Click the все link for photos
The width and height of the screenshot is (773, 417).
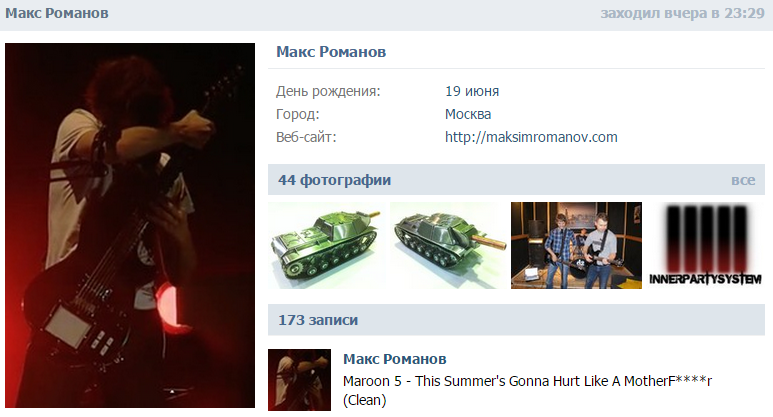[x=743, y=180]
